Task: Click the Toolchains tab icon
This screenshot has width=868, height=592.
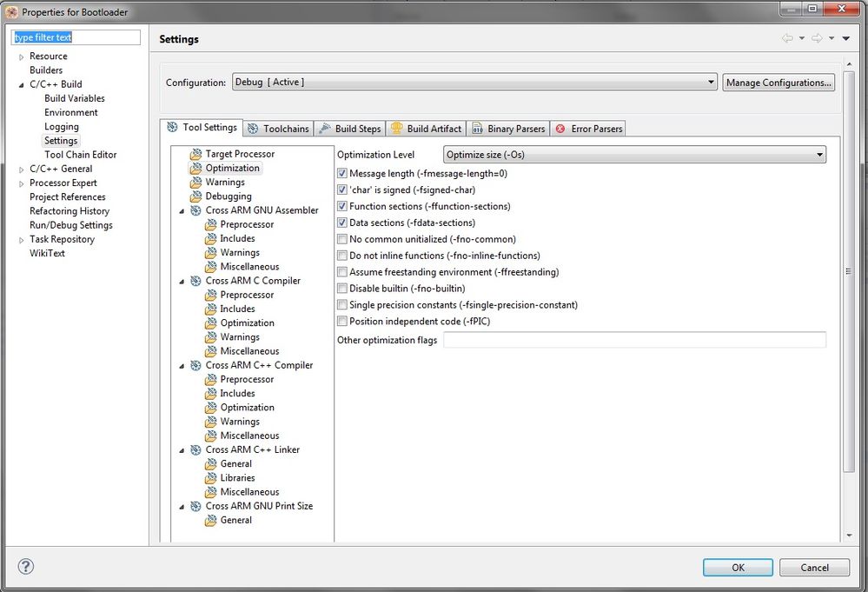Action: pyautogui.click(x=253, y=129)
